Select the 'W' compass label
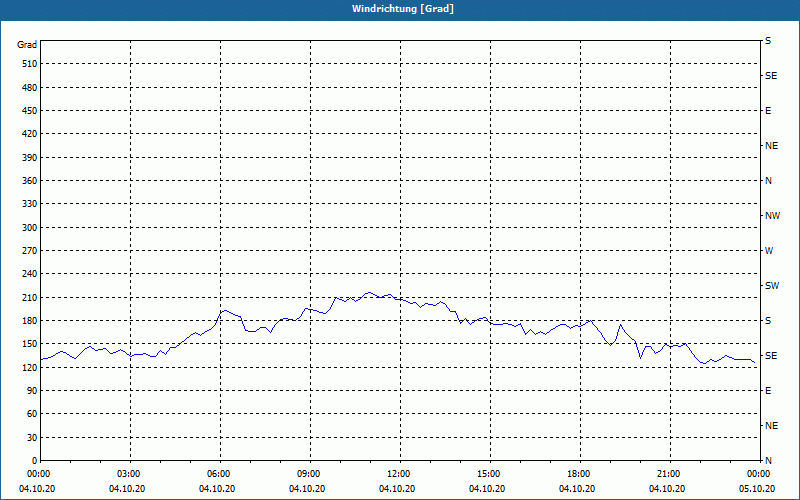Screen dimensions: 800x500 (x=769, y=251)
